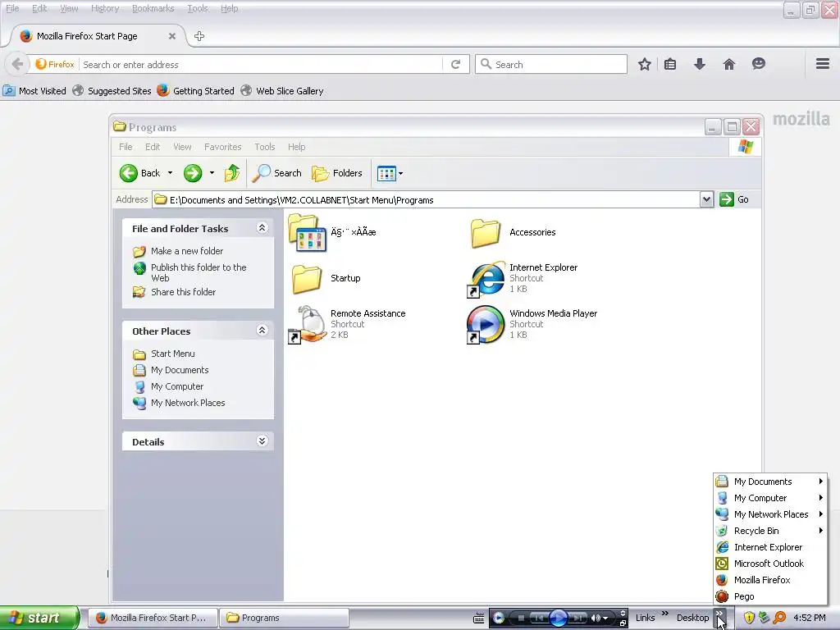Image resolution: width=840 pixels, height=630 pixels.
Task: Open Web Slice Gallery bookmark
Action: 282,91
